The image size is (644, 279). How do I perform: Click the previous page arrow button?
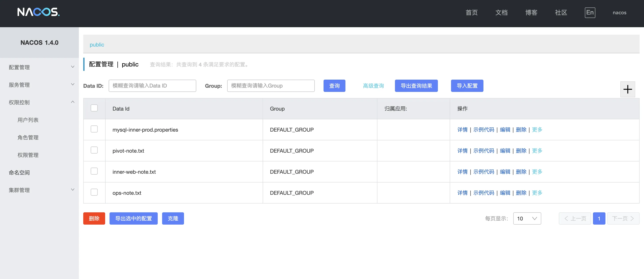click(x=575, y=218)
